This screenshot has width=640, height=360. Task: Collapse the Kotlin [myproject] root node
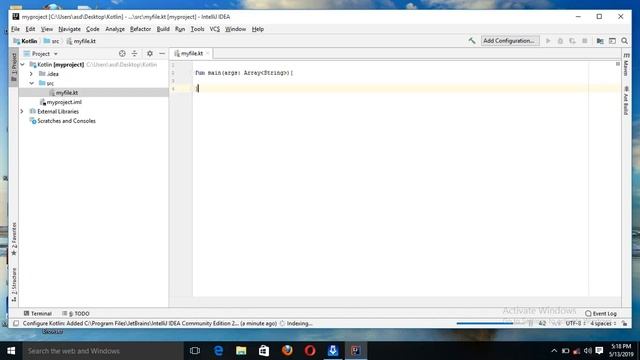click(x=22, y=64)
